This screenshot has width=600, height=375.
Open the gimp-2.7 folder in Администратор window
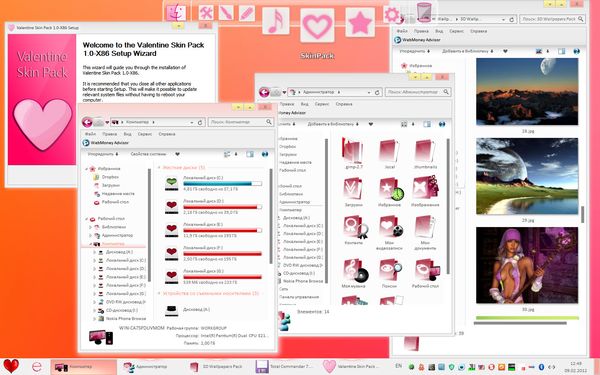(353, 151)
